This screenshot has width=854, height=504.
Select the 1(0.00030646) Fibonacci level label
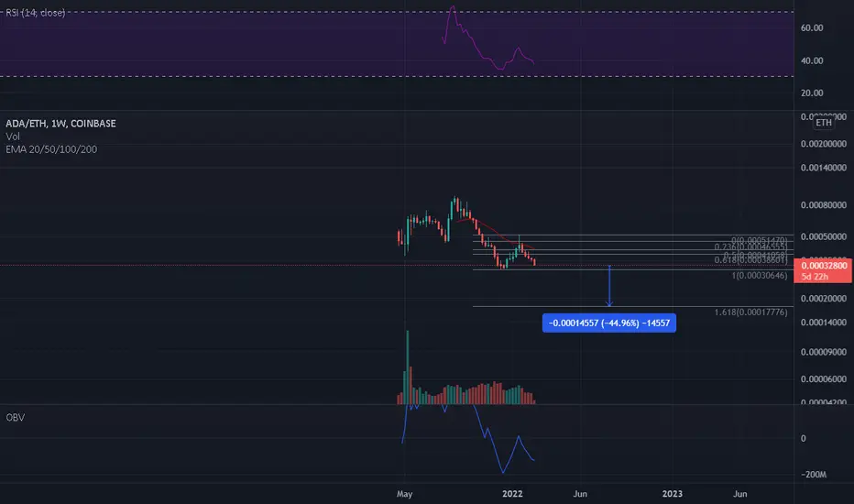tap(760, 276)
